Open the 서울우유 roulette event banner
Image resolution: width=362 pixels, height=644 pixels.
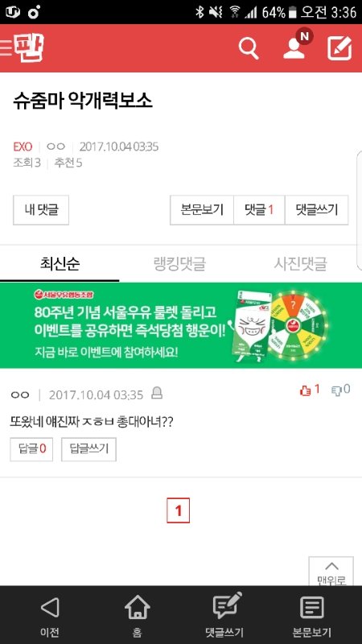pos(181,325)
